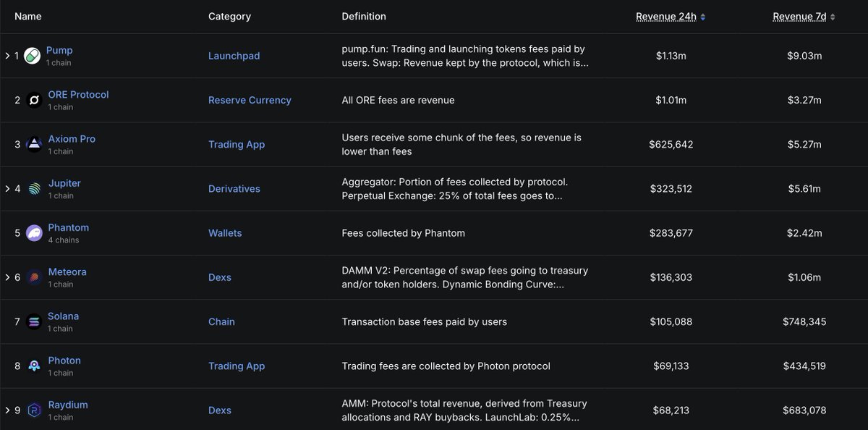868x430 pixels.
Task: Expand the Pump row chevron
Action: [7, 56]
